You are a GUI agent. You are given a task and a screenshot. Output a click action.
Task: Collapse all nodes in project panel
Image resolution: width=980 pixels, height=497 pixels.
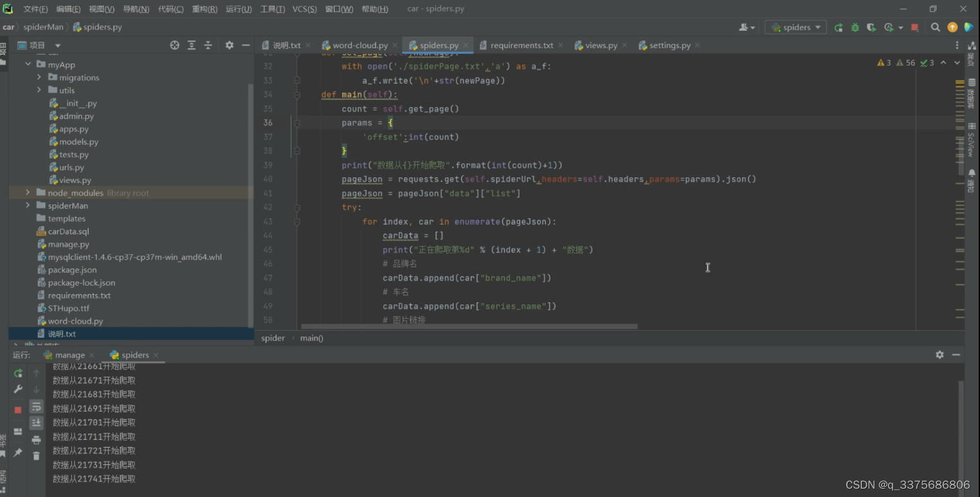(208, 45)
